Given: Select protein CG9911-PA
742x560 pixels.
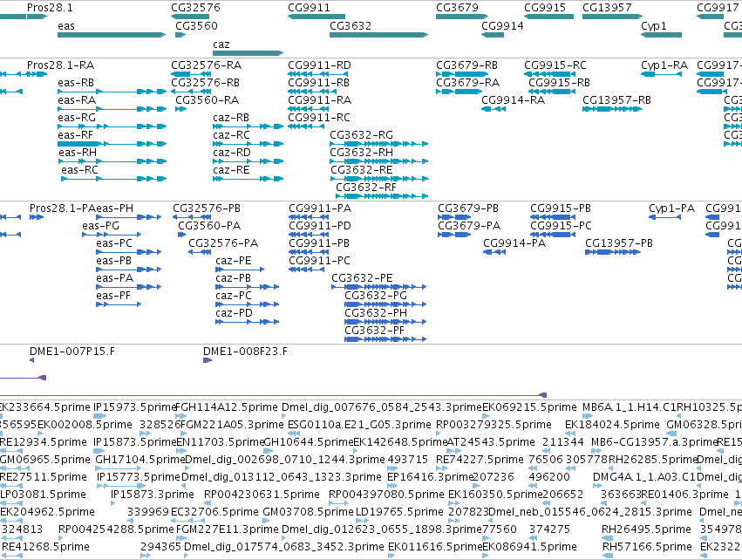Looking at the screenshot, I should pyautogui.click(x=320, y=208).
